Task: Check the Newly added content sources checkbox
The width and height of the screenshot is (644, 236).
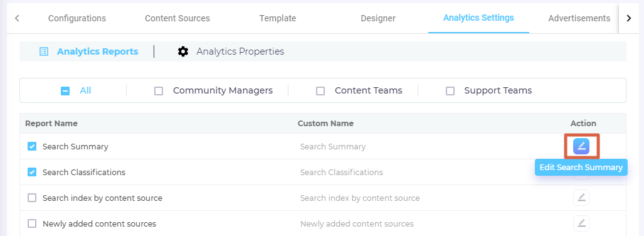Action: pyautogui.click(x=32, y=223)
